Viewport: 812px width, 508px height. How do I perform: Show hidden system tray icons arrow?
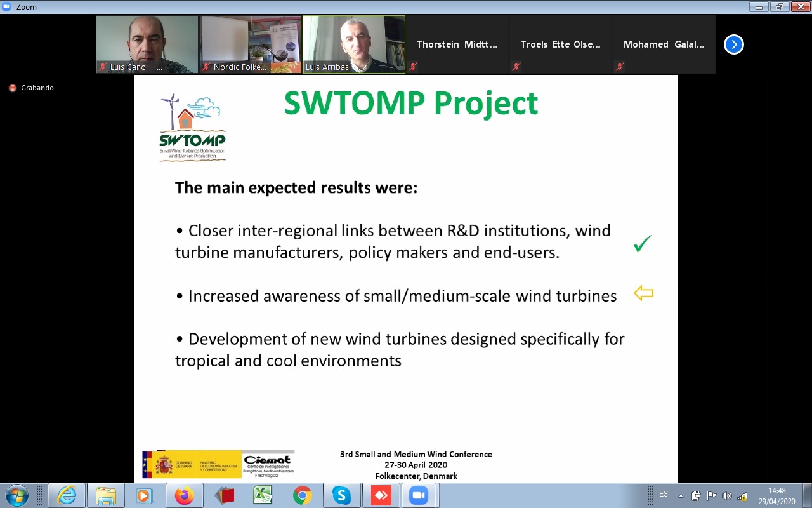(681, 496)
